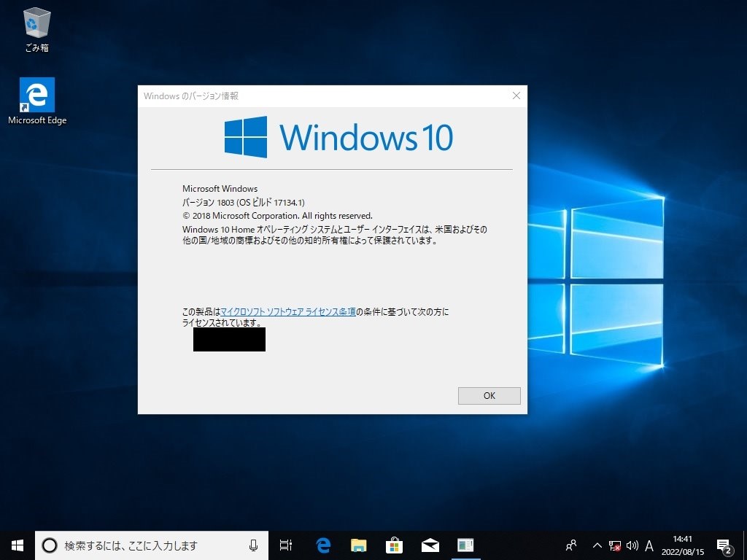
Task: Open Task View on the taskbar
Action: (286, 545)
